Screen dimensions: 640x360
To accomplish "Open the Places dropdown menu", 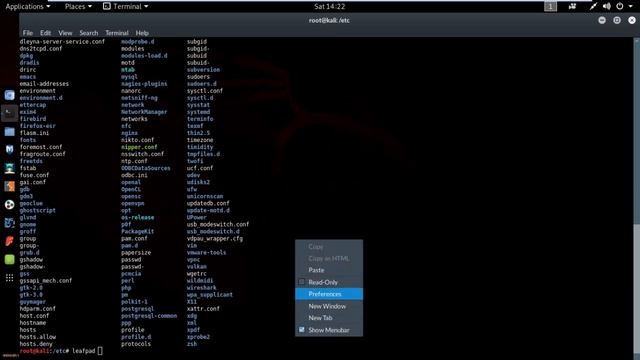I will point(78,6).
